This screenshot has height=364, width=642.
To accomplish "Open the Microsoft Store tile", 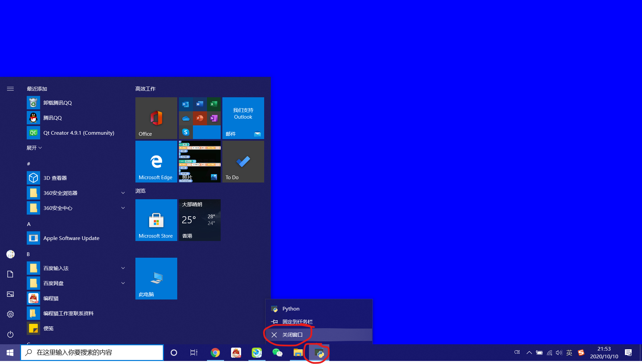I will [x=156, y=220].
